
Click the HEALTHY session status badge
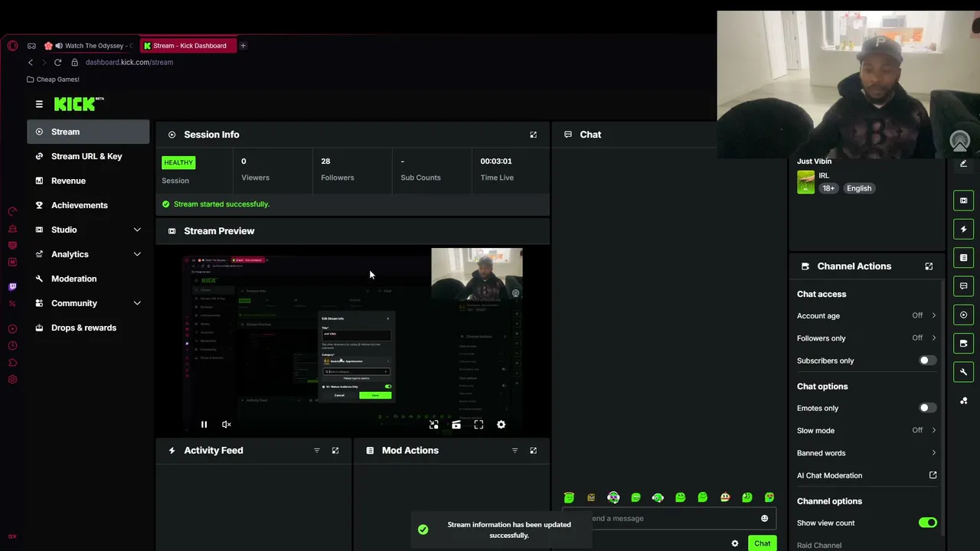click(178, 162)
